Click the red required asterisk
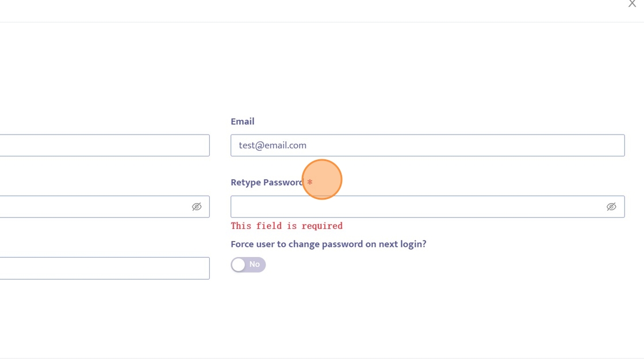The image size is (644, 360). click(x=310, y=182)
